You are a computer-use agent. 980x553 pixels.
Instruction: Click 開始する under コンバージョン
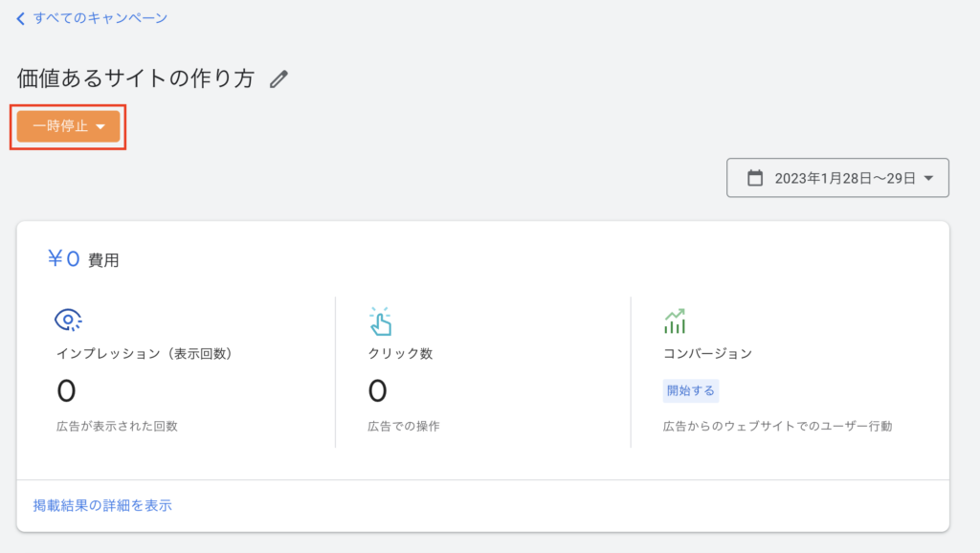[691, 390]
